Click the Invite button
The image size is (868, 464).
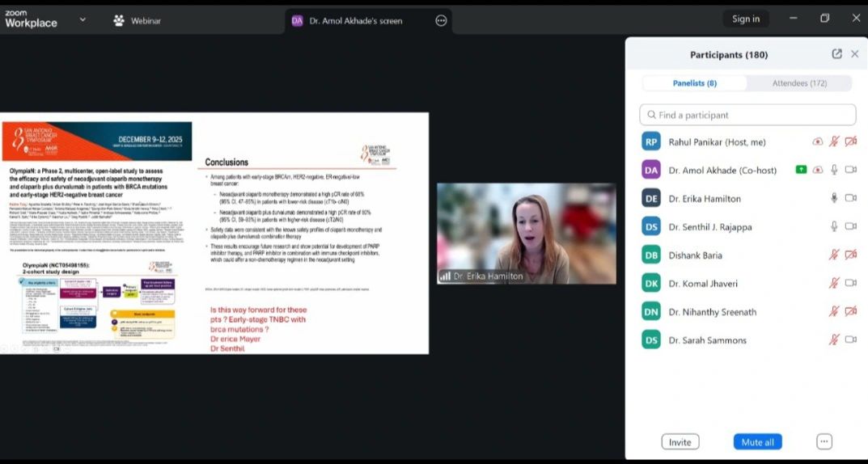(680, 441)
